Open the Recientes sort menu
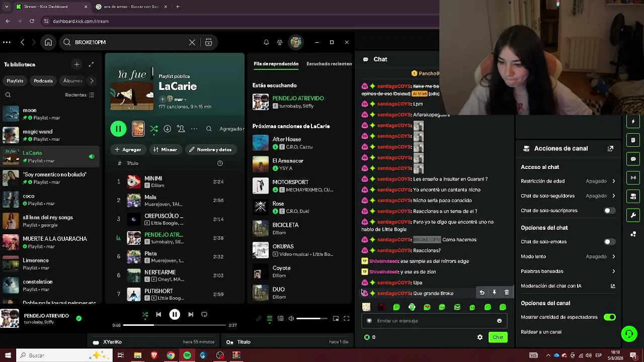644x362 pixels. click(79, 95)
